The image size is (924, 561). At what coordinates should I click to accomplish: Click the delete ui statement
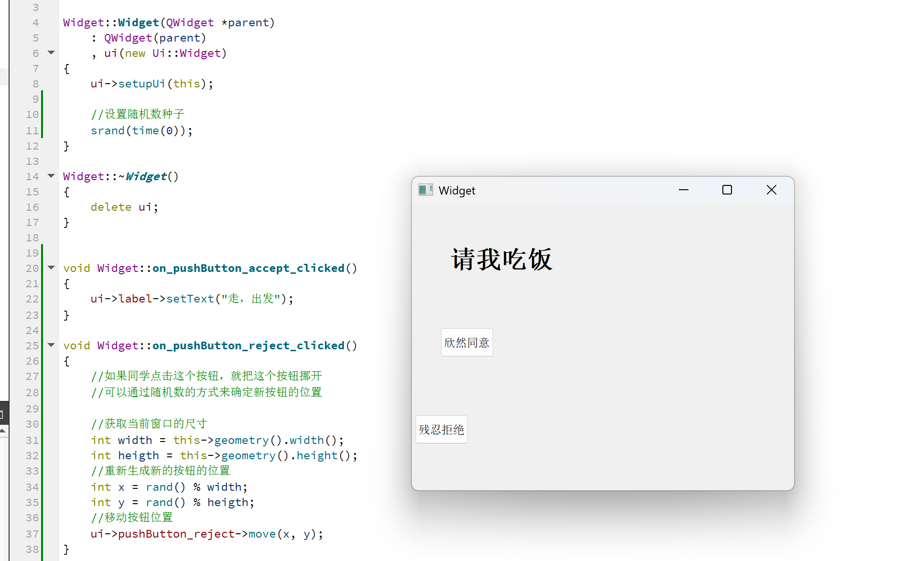[124, 207]
